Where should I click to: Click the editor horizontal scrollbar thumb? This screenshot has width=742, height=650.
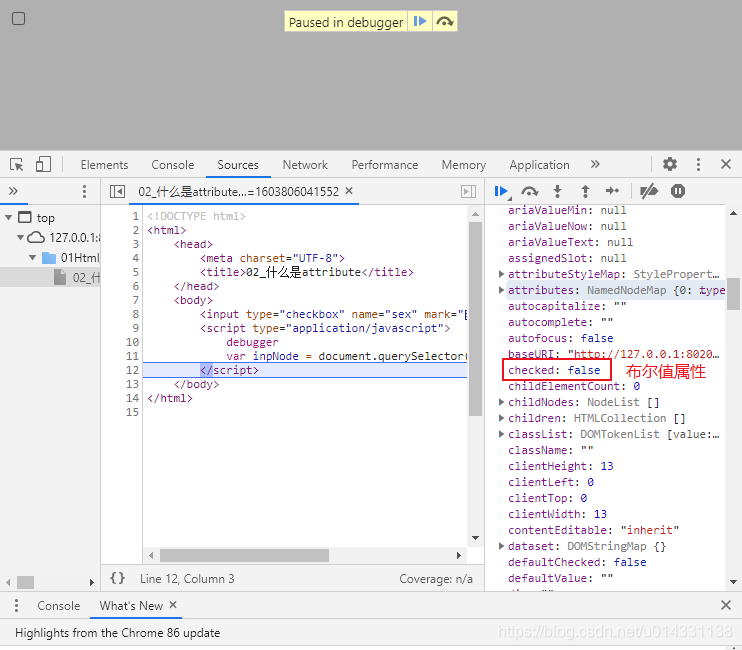tap(244, 555)
